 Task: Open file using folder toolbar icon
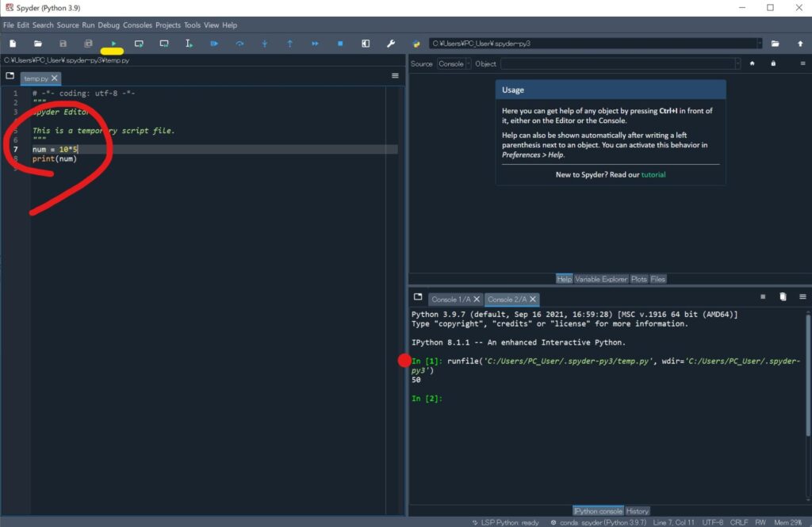point(38,44)
